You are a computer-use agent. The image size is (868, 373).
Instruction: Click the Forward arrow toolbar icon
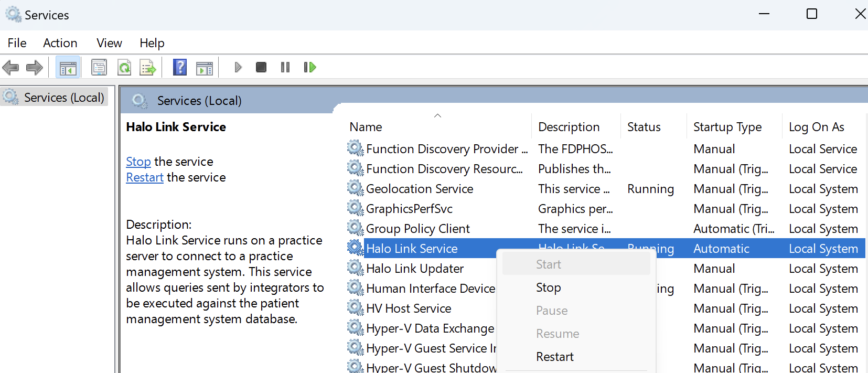35,67
